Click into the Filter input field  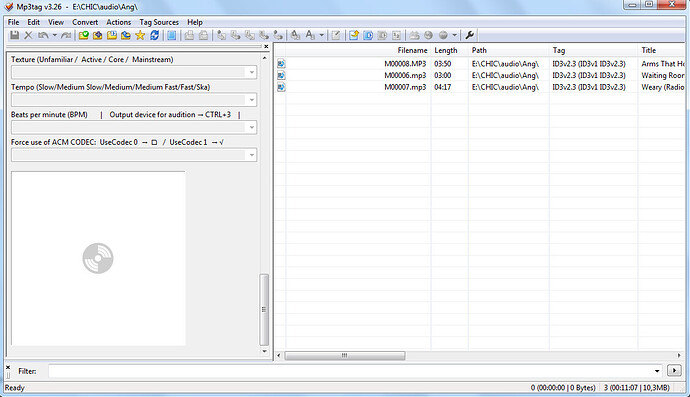pyautogui.click(x=351, y=371)
